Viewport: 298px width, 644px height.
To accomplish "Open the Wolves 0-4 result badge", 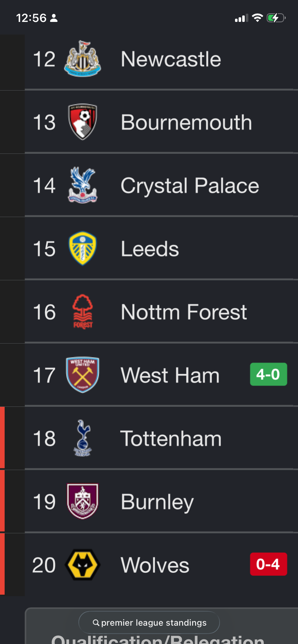I will tap(268, 564).
